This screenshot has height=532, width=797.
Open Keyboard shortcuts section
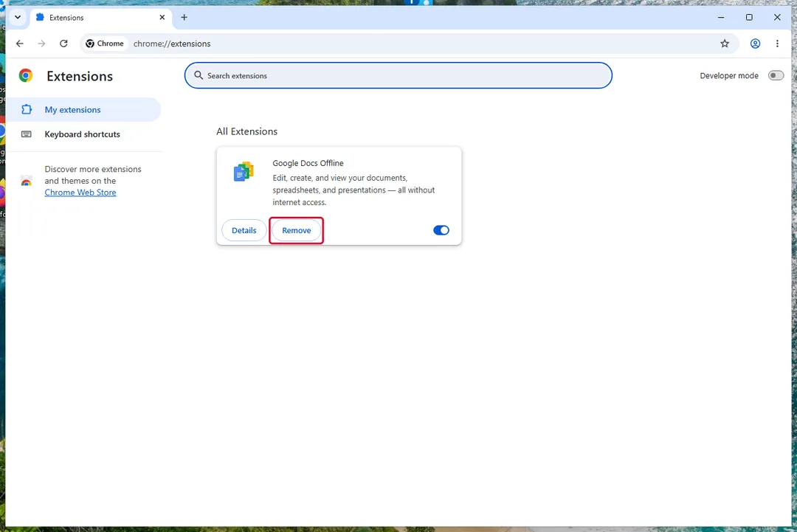(x=83, y=134)
